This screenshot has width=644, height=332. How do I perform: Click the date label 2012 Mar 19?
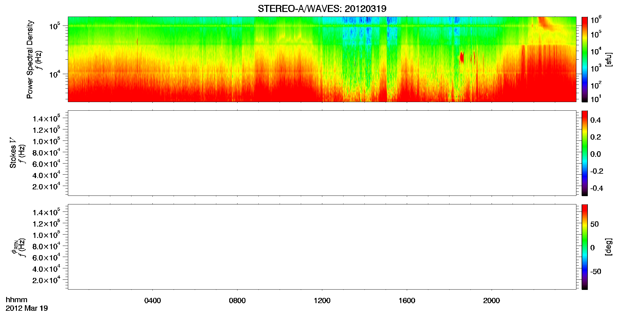(27, 308)
